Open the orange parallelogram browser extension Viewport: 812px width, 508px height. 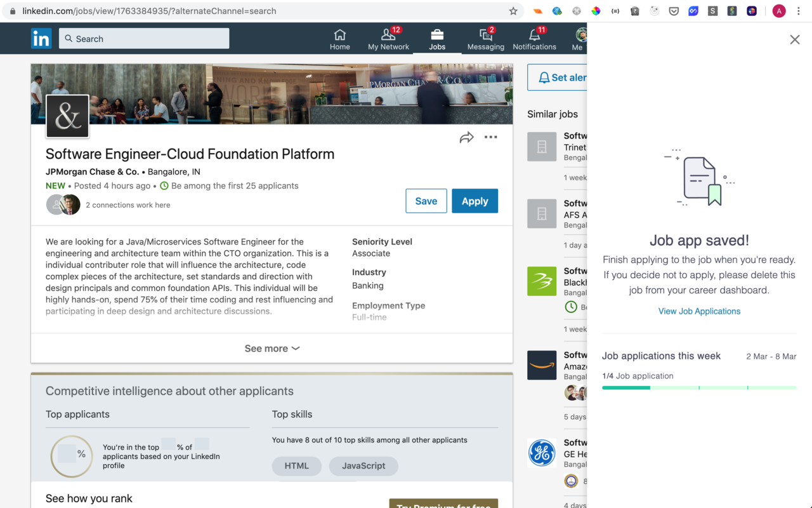(537, 11)
